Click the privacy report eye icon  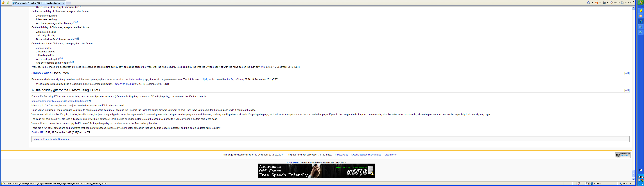(579, 183)
